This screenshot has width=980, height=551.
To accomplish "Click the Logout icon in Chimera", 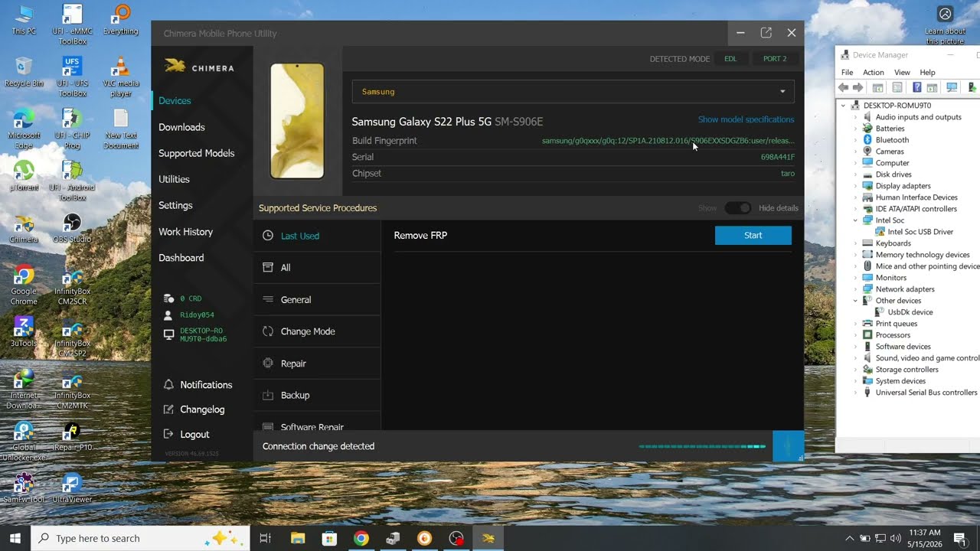I will tap(169, 434).
